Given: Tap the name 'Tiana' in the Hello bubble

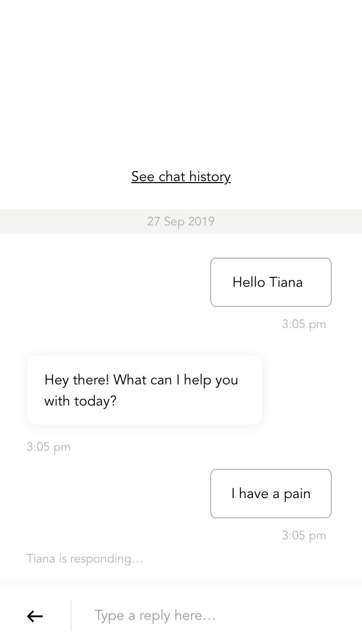Looking at the screenshot, I should coord(286,282).
